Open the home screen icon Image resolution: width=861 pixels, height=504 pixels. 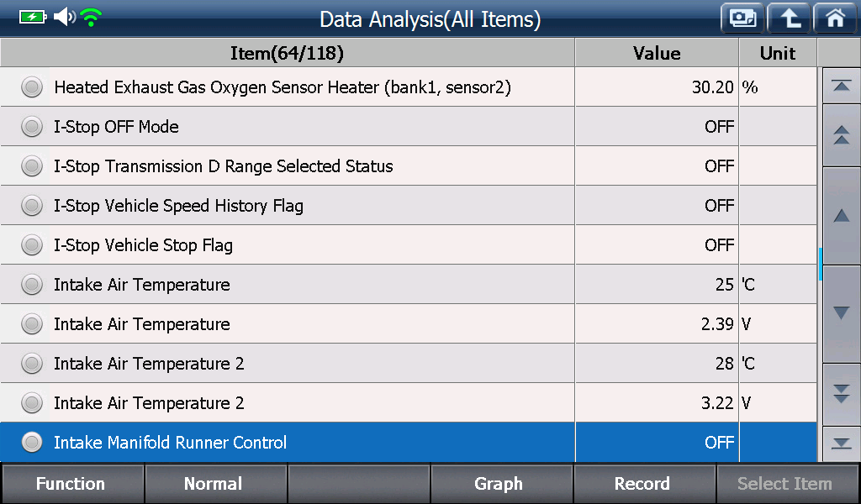(835, 18)
